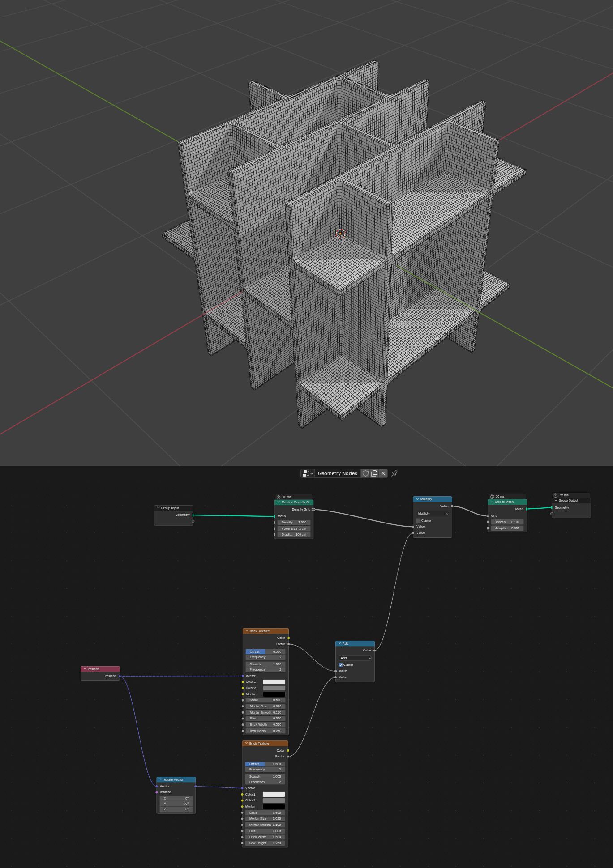The image size is (613, 868).
Task: Collapse the Group Input node
Action: click(158, 508)
